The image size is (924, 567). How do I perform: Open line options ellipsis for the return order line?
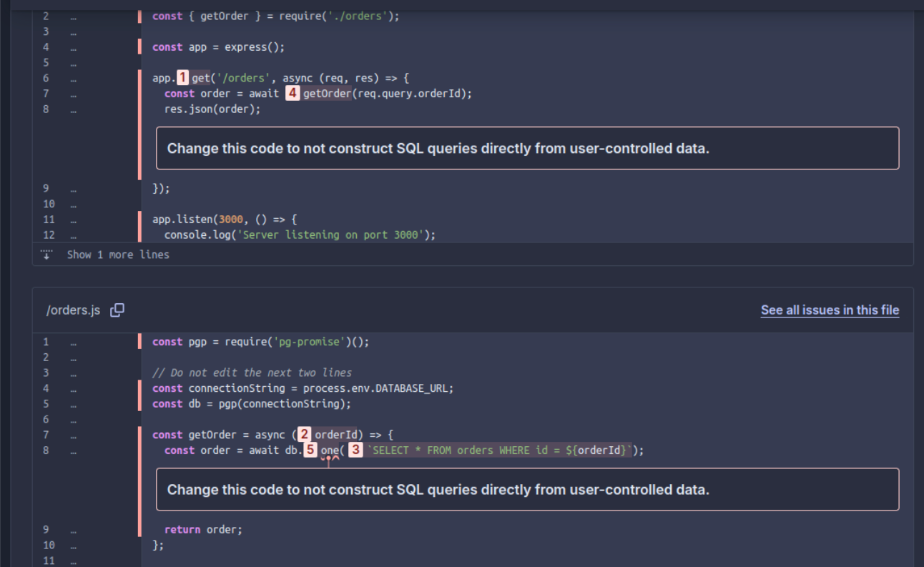pos(74,530)
